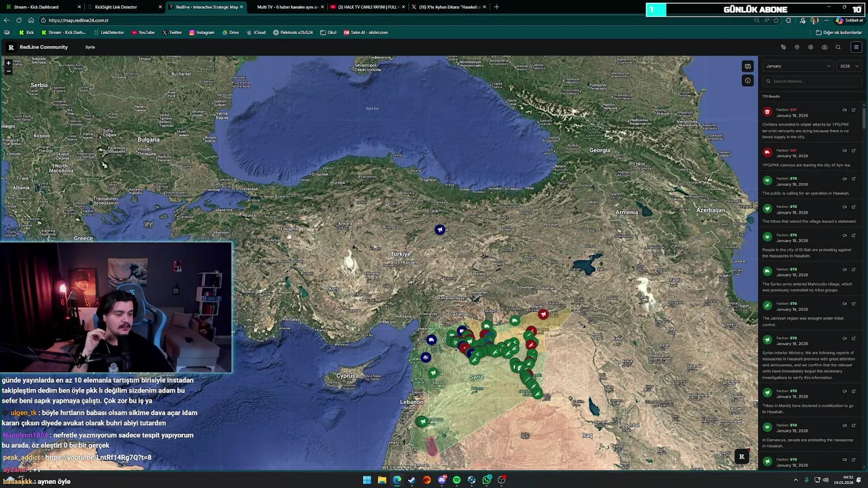This screenshot has height=488, width=868.
Task: Click the camera upload icon in header
Action: 824,47
